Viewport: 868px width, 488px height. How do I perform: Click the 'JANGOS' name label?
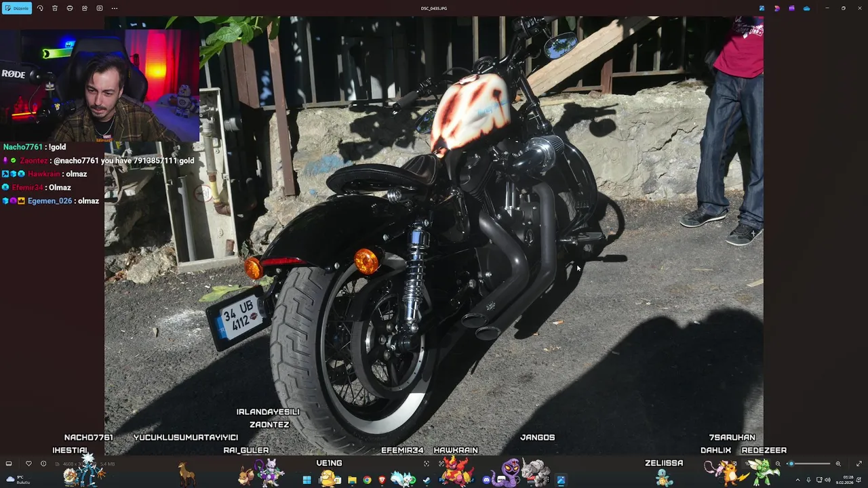[538, 438]
